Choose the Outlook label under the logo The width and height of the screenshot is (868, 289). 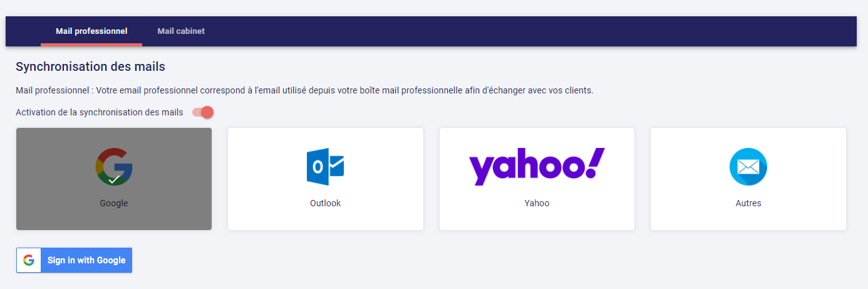pyautogui.click(x=325, y=203)
